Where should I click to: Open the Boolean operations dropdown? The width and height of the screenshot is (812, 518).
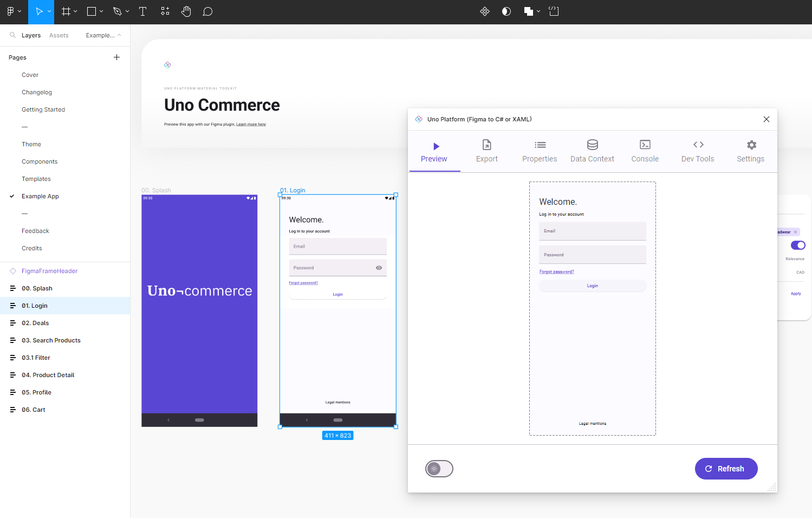[538, 11]
